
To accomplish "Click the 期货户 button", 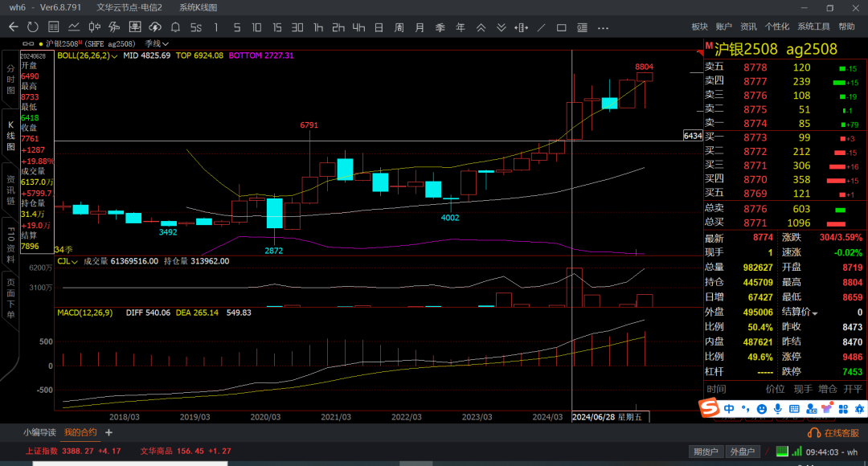I will point(706,452).
